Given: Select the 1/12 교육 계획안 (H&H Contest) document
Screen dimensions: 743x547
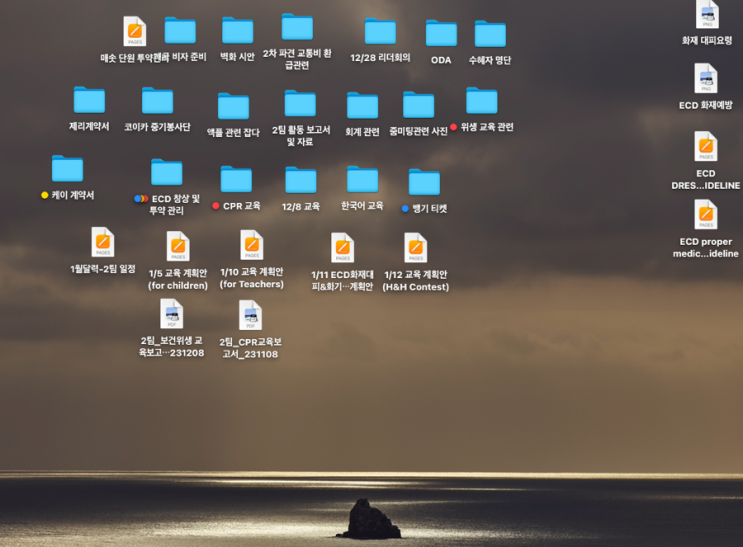Looking at the screenshot, I should (416, 247).
